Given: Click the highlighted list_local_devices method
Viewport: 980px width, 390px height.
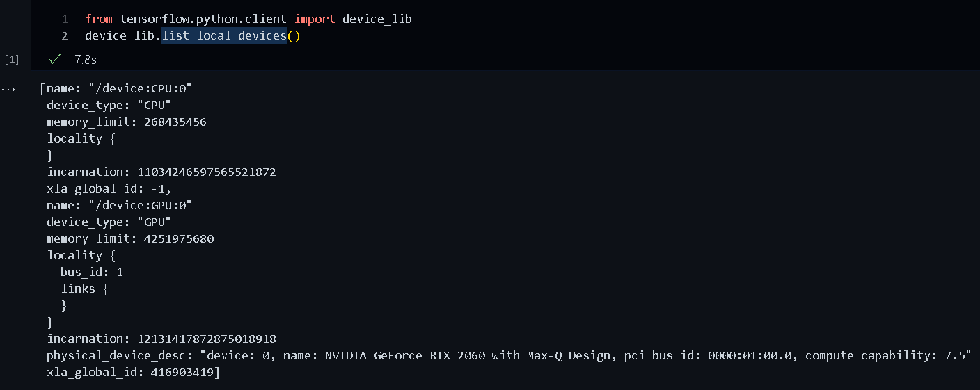Looking at the screenshot, I should click(x=223, y=35).
